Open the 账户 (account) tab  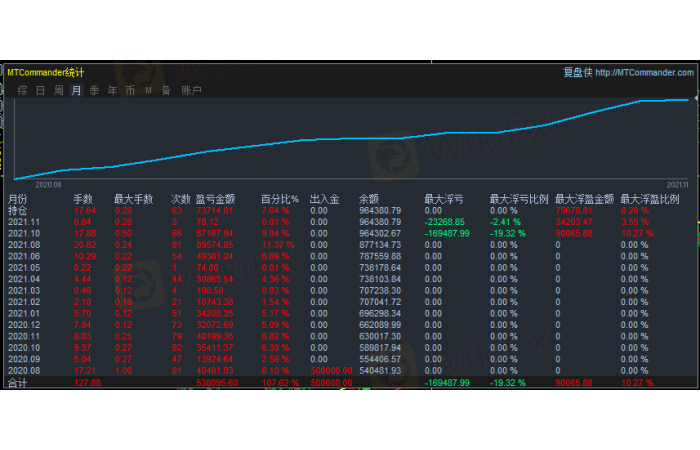pos(191,91)
